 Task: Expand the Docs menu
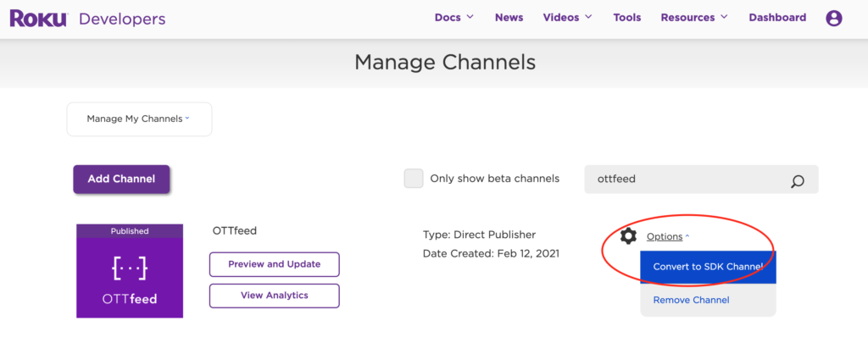pos(454,18)
